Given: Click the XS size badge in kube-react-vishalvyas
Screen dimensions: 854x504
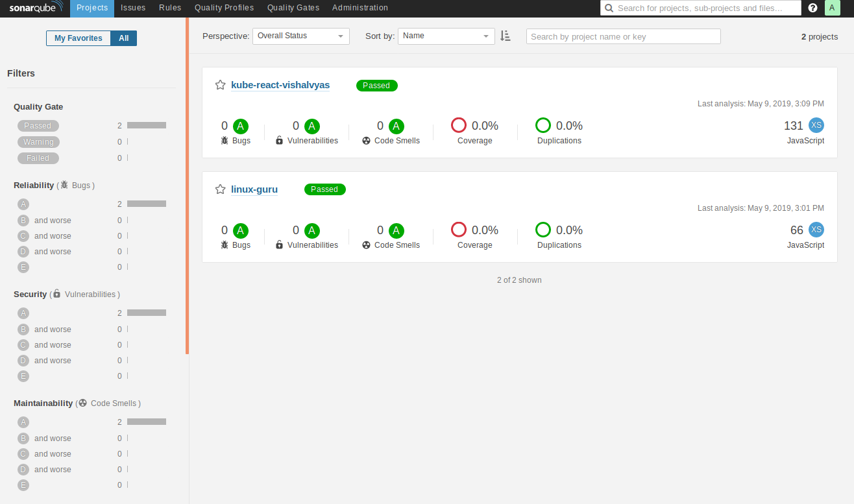Looking at the screenshot, I should [x=816, y=125].
